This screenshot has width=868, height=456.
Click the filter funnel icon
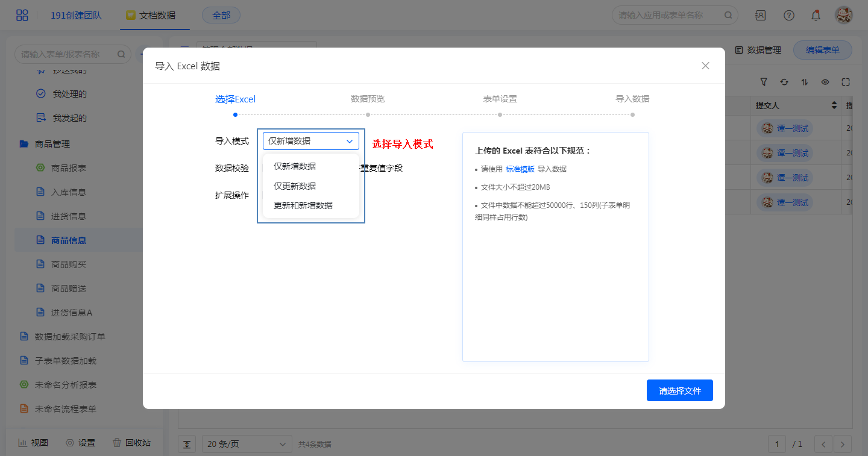coord(764,82)
